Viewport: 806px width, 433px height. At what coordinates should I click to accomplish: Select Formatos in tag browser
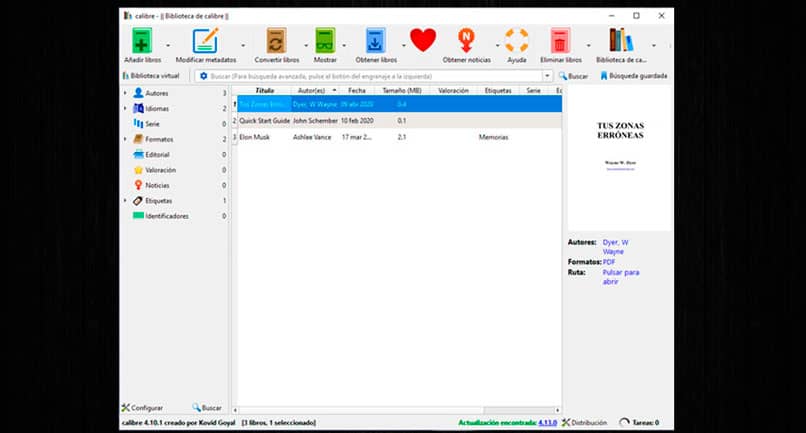coord(159,139)
